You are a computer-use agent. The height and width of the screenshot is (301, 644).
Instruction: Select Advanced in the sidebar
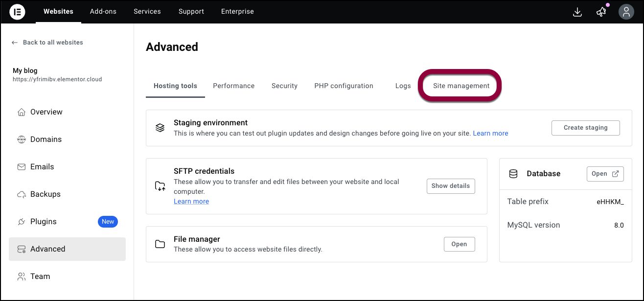[x=67, y=249]
